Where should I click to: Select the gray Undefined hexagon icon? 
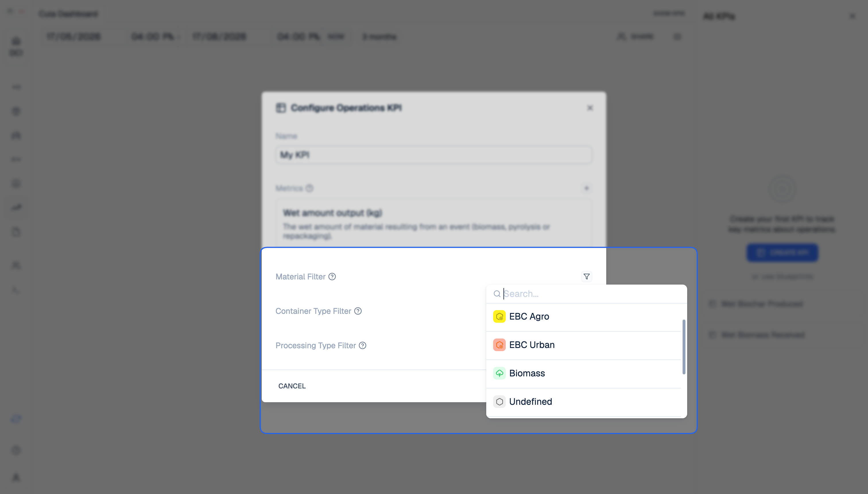[x=499, y=402]
